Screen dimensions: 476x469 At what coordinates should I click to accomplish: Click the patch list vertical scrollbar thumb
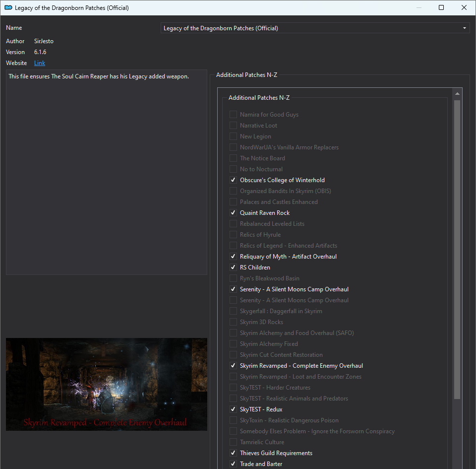pyautogui.click(x=457, y=250)
